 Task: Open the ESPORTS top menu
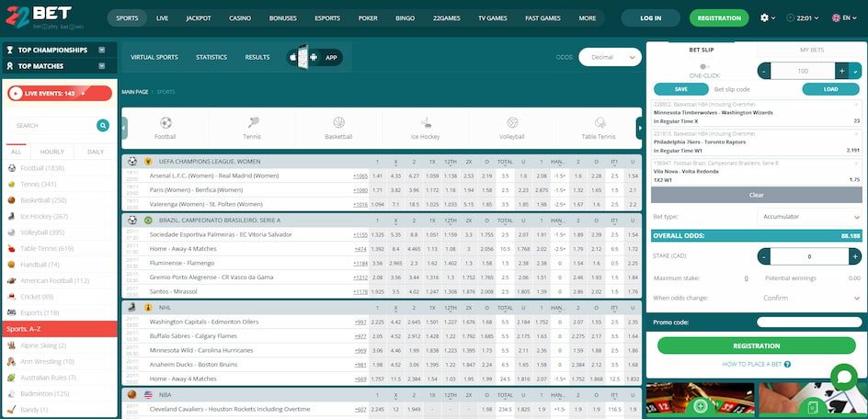[327, 17]
